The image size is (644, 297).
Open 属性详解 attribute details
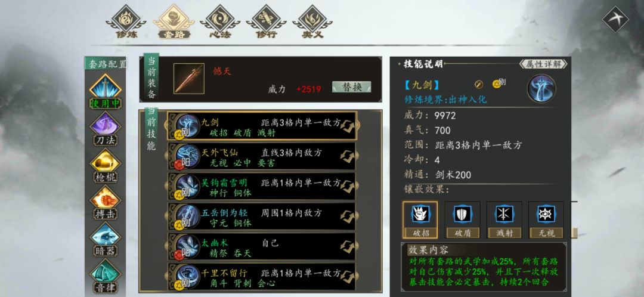[x=543, y=64]
